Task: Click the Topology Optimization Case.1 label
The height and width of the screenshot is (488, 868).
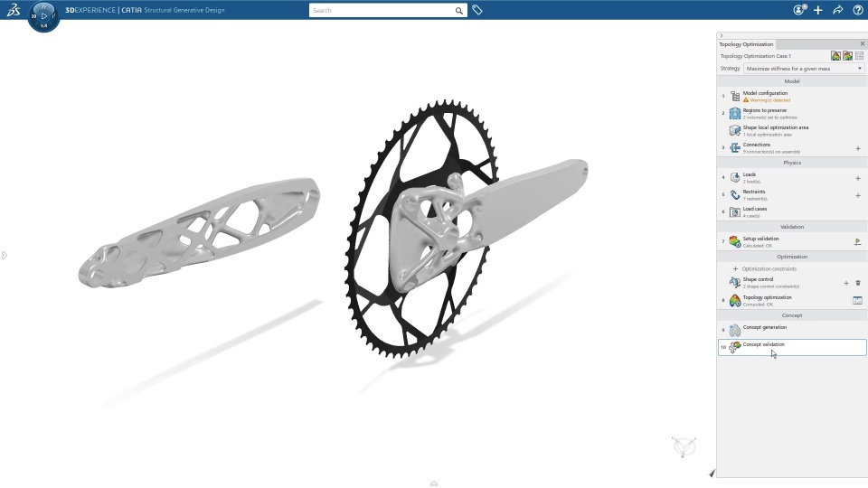Action: [x=756, y=56]
